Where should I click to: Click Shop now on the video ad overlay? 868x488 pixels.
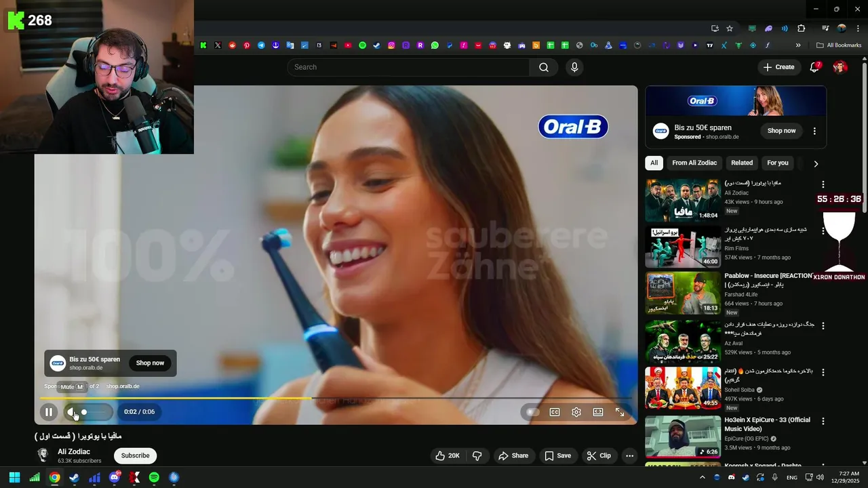150,363
